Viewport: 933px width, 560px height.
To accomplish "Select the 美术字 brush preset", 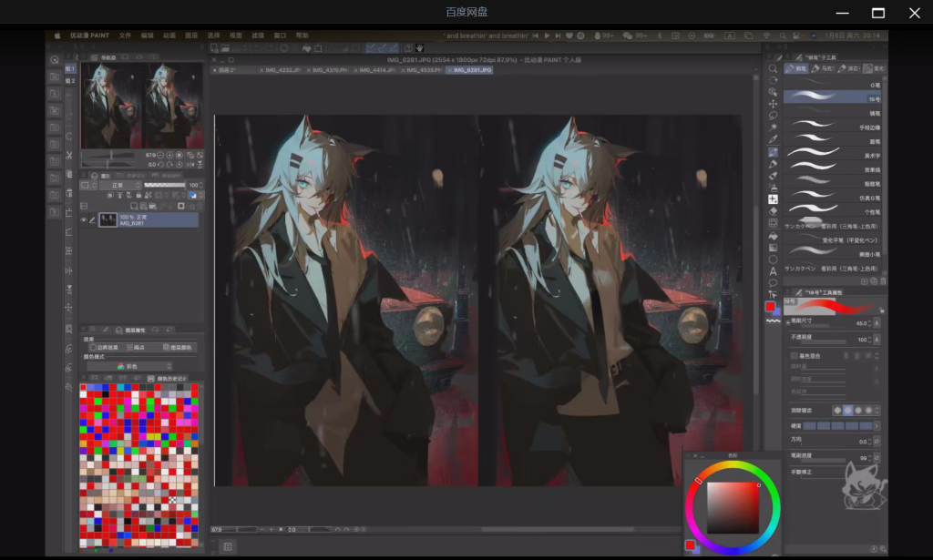I will (x=833, y=156).
